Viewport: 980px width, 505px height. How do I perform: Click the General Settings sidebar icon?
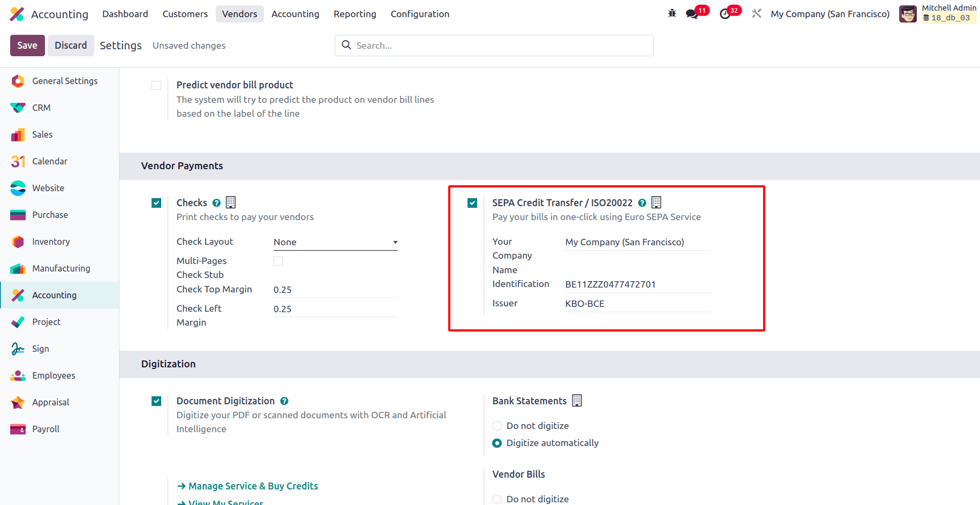click(x=18, y=81)
